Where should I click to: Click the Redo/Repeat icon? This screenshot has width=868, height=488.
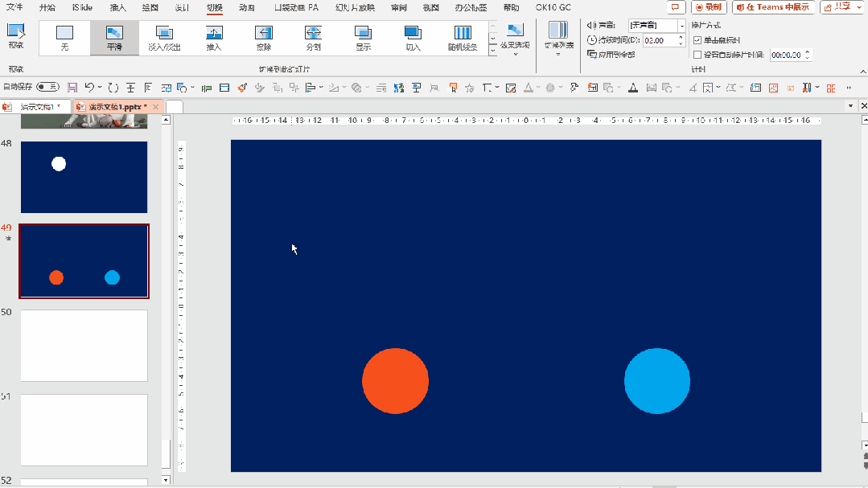pyautogui.click(x=113, y=88)
